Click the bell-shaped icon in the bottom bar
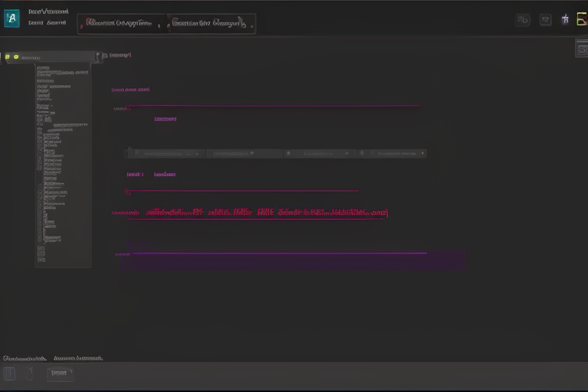 31,374
